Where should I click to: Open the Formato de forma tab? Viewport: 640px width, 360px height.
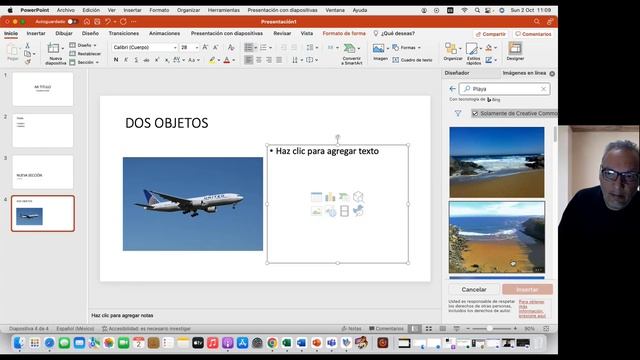(x=344, y=33)
